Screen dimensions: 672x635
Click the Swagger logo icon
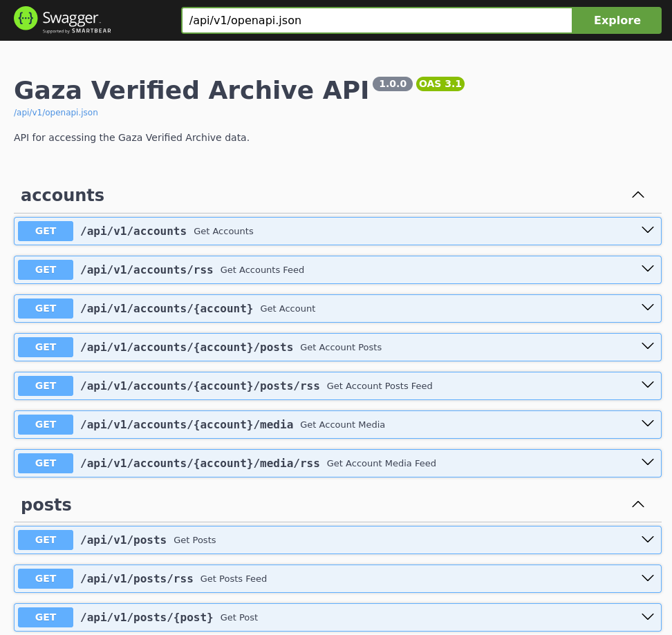26,19
